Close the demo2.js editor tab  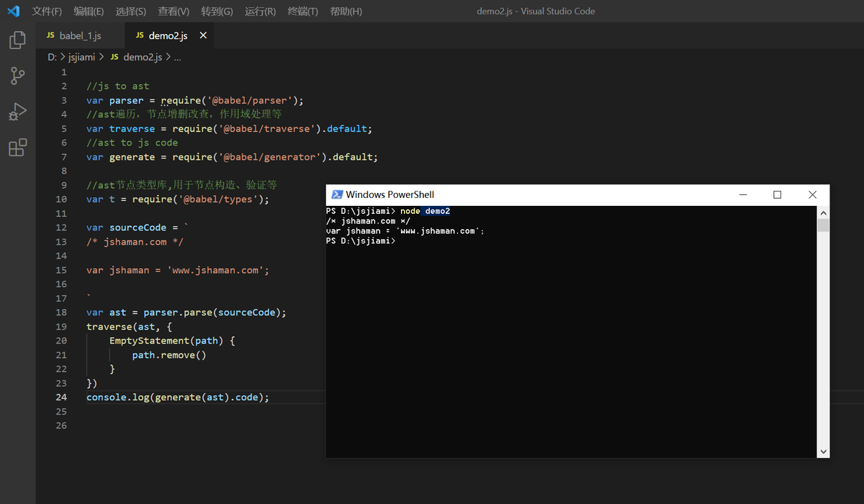203,35
